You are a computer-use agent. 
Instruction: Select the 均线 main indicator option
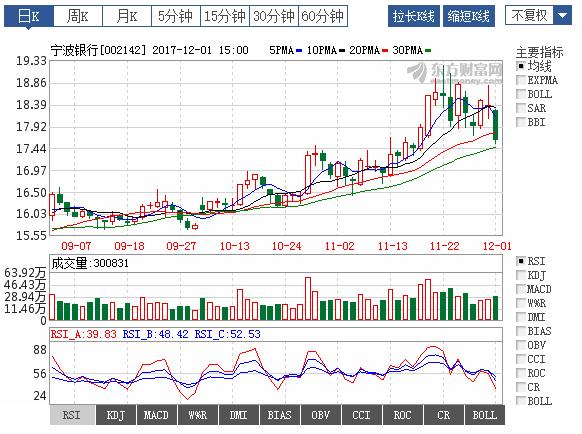[x=521, y=66]
